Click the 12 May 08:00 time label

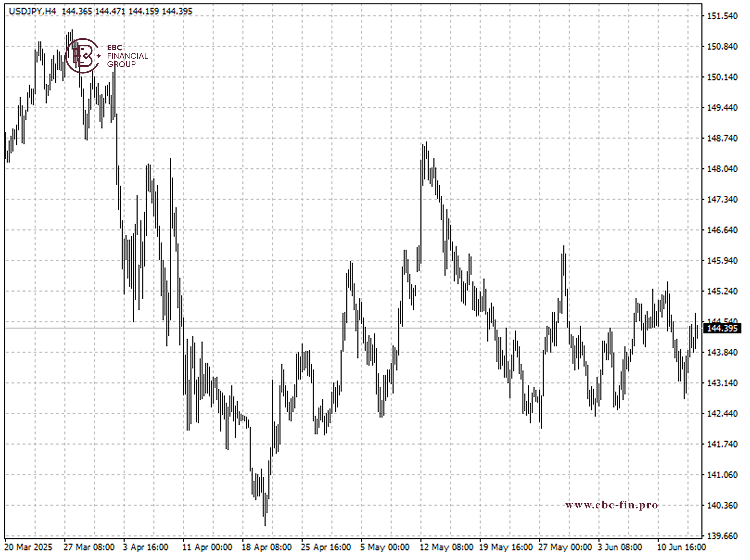[x=446, y=547]
